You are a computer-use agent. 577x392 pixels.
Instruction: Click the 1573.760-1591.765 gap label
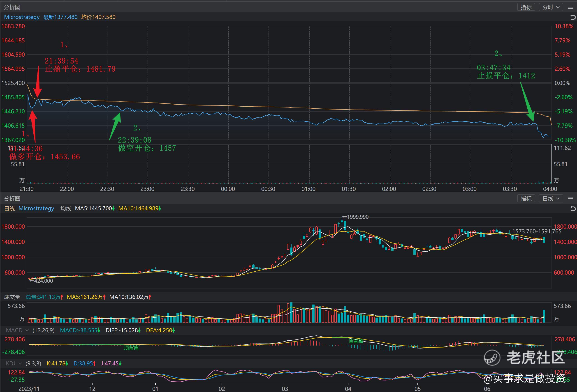click(x=537, y=231)
